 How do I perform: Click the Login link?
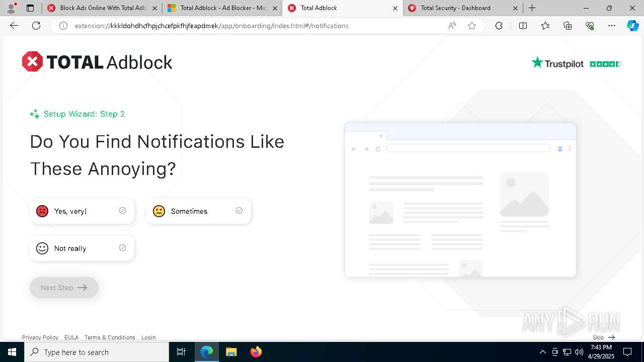(148, 337)
